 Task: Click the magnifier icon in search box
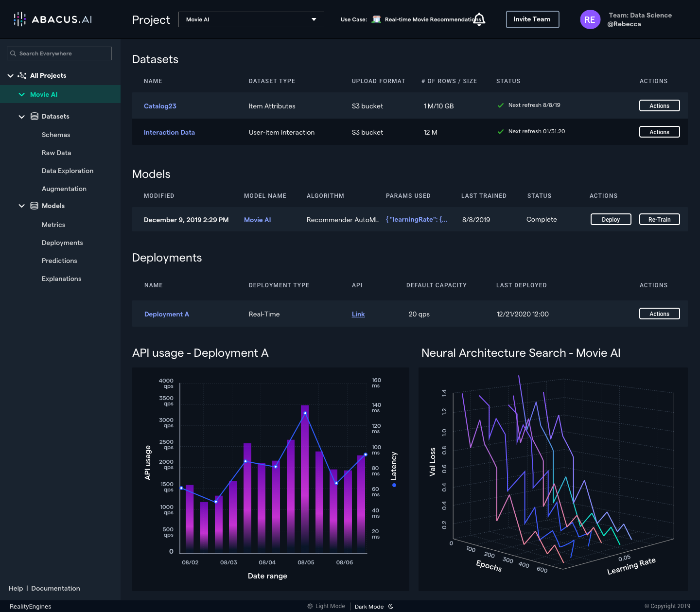[13, 53]
